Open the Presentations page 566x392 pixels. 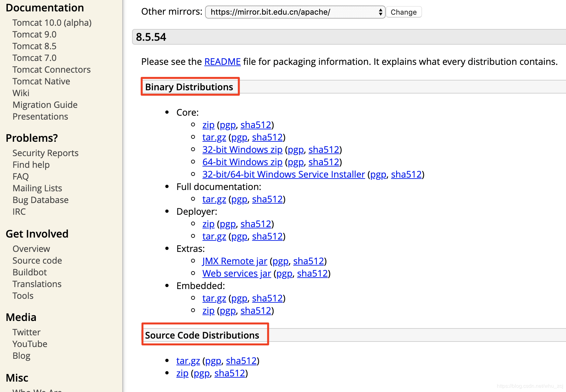[40, 117]
